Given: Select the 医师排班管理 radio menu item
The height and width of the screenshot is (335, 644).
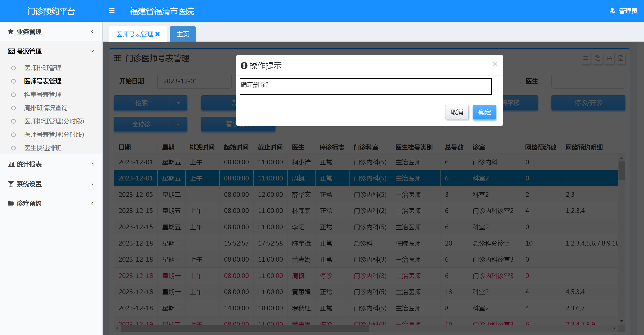Looking at the screenshot, I should pyautogui.click(x=42, y=68).
